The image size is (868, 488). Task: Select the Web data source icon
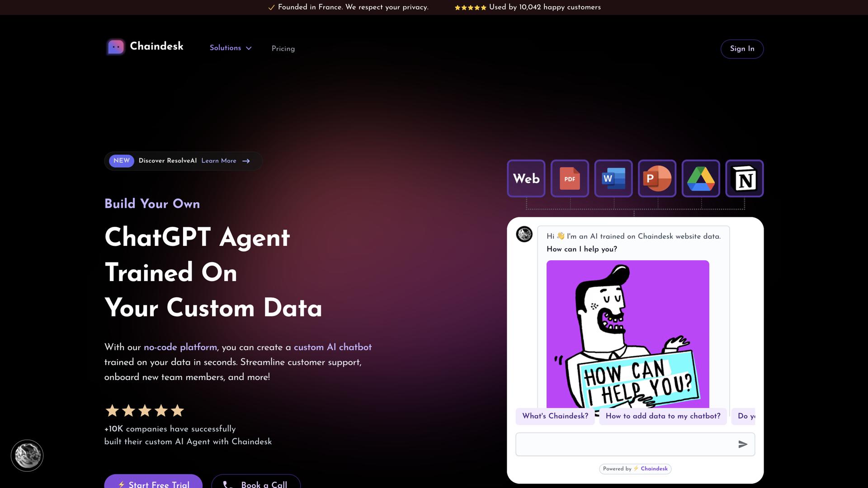526,178
